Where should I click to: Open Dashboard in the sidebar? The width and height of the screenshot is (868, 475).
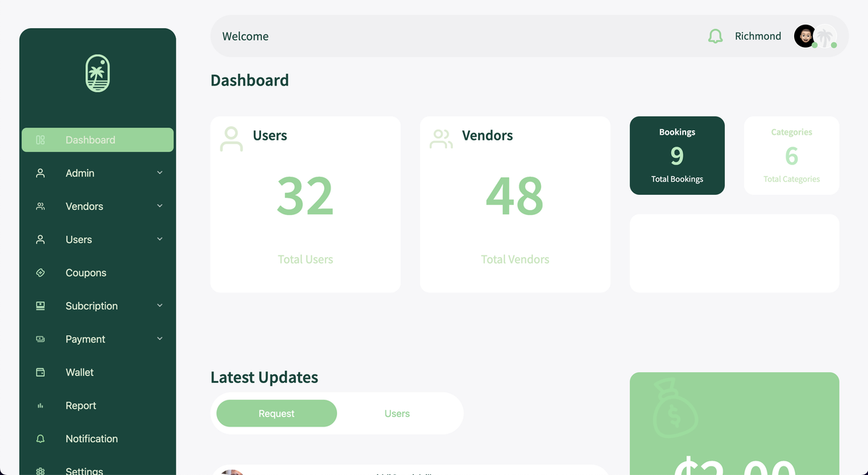[x=98, y=140]
